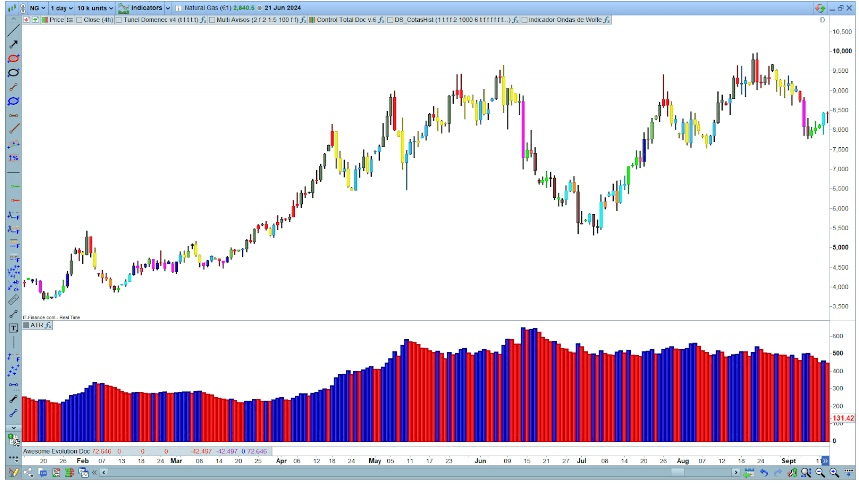This screenshot has width=859, height=484.
Task: Select the text annotation tool
Action: (13, 328)
